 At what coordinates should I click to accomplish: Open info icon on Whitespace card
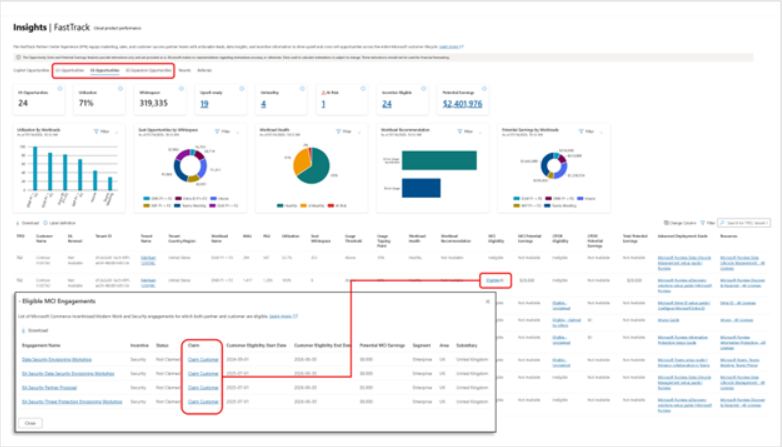(181, 88)
